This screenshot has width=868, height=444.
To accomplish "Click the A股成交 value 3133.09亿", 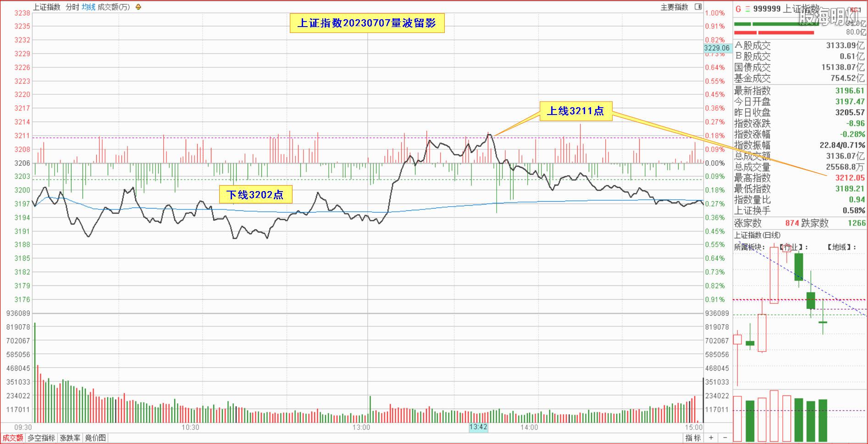I will tap(845, 45).
